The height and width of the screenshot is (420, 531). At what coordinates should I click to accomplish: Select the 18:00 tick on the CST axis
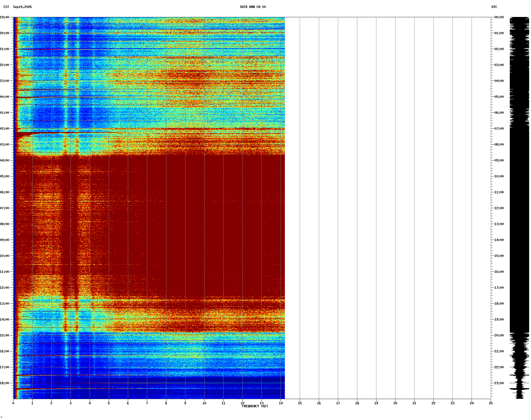point(5,383)
